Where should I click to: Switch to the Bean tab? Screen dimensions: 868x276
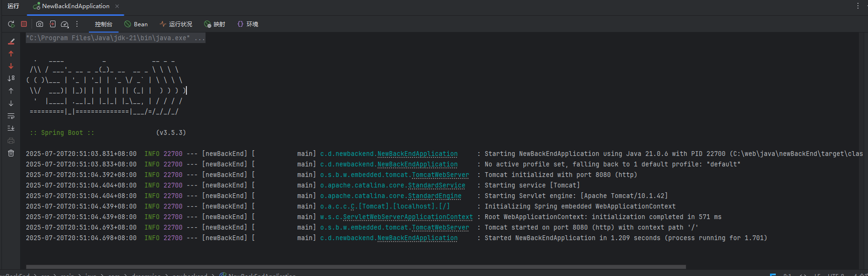coord(136,24)
